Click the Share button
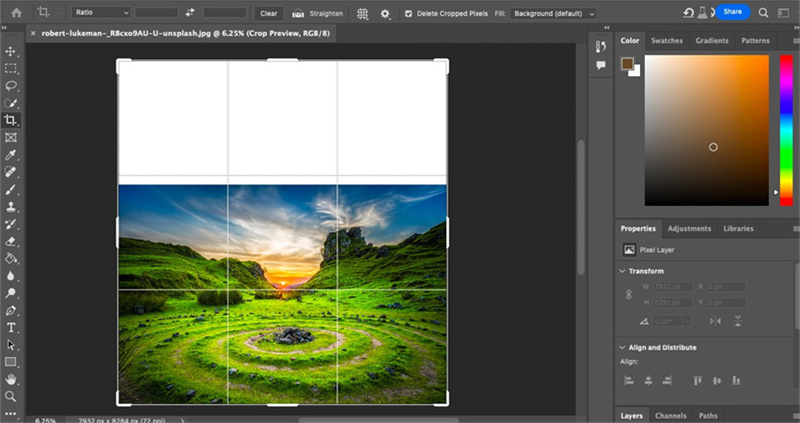Image resolution: width=800 pixels, height=423 pixels. tap(733, 12)
